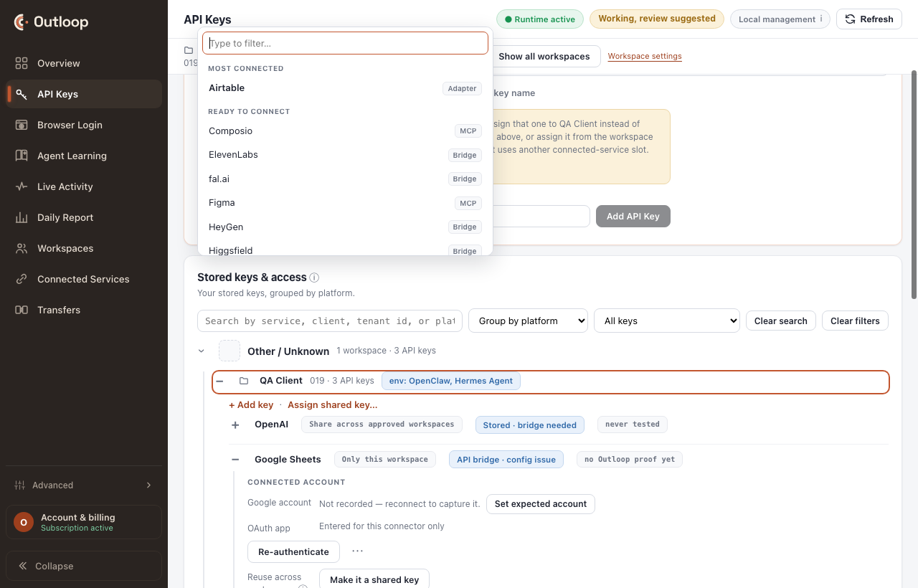Click API bridge · config issue tag
Screen dimensions: 918x588
pos(506,460)
